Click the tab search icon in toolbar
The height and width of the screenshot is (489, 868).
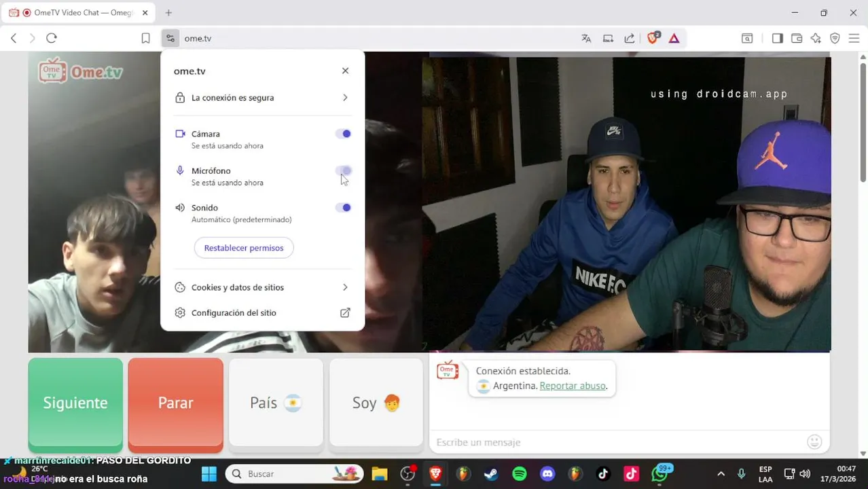[747, 39]
